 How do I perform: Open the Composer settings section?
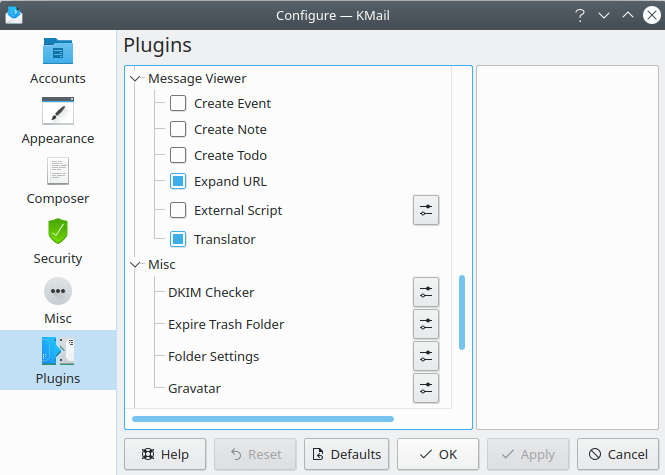coord(58,180)
